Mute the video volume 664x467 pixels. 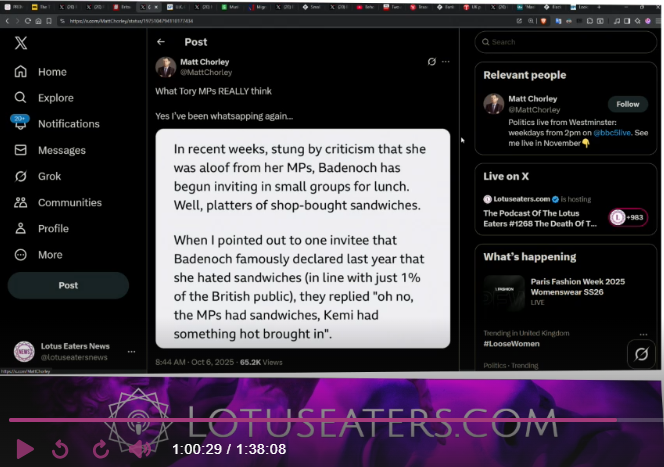click(x=140, y=449)
